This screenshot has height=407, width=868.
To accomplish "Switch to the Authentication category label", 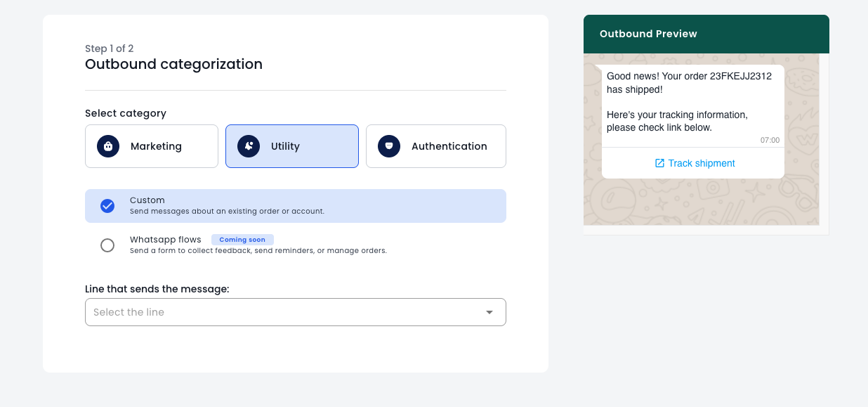I will 449,146.
